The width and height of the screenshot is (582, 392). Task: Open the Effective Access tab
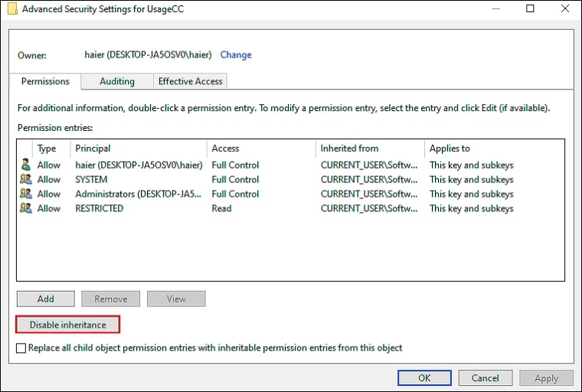(x=191, y=81)
